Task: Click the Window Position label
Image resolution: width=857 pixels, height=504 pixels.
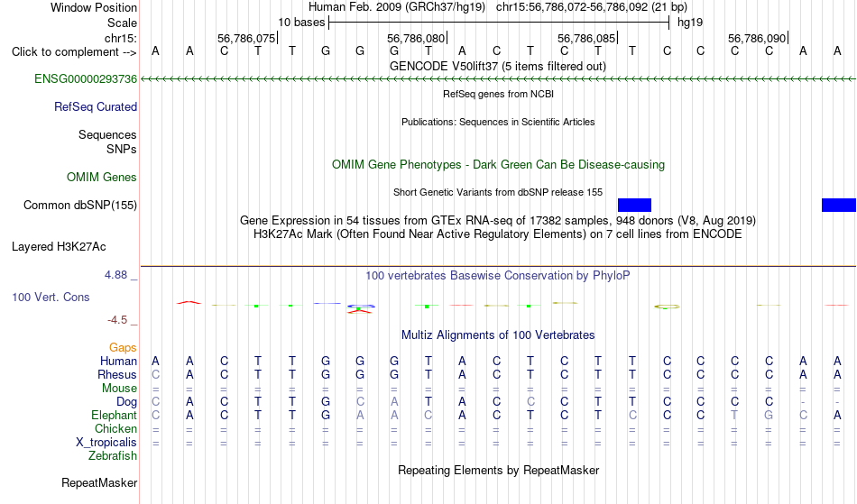Action: [x=94, y=7]
